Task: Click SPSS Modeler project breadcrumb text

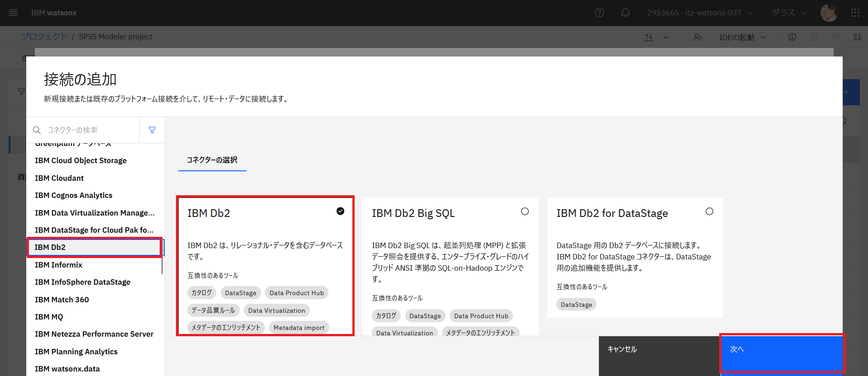Action: pyautogui.click(x=115, y=37)
